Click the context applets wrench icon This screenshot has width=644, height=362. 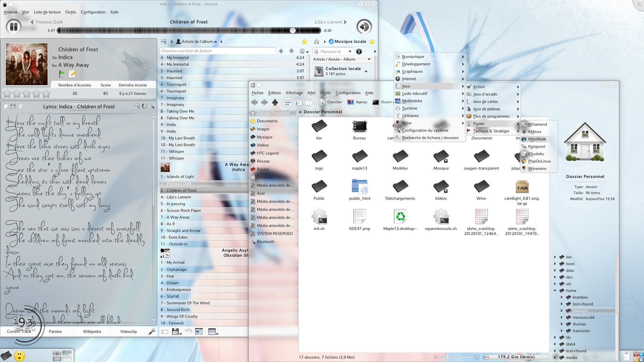(152, 331)
